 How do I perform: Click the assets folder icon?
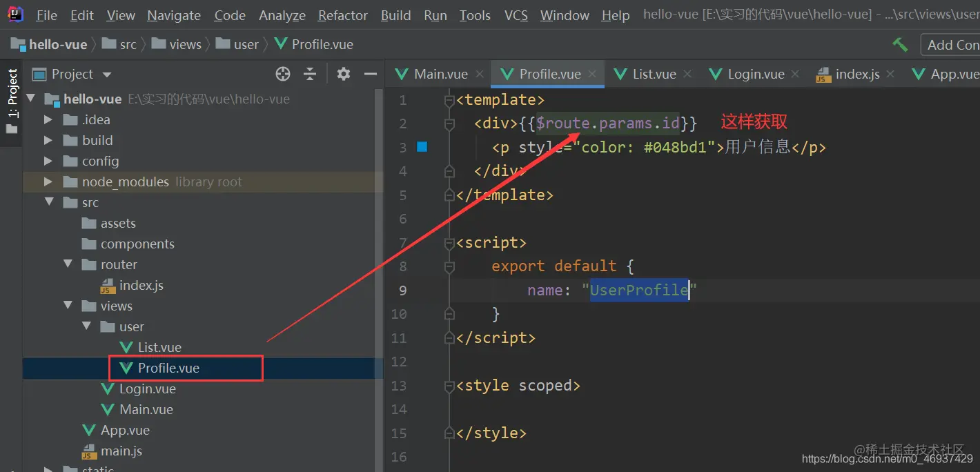[x=89, y=224]
